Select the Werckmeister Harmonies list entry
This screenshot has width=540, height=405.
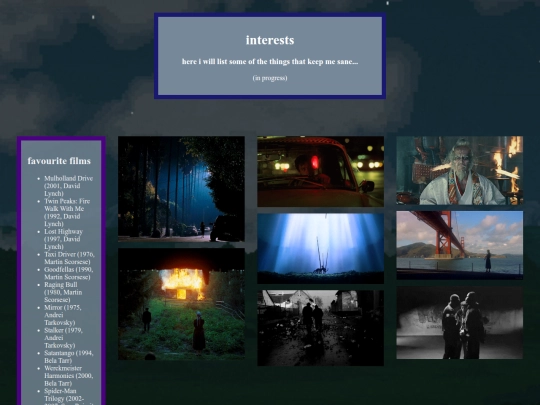click(69, 375)
